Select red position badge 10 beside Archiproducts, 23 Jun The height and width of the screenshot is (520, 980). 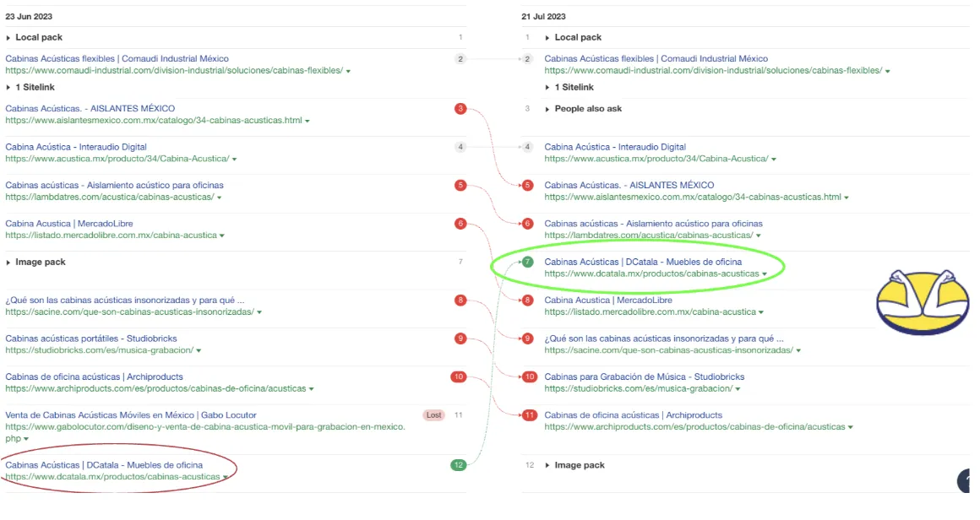[x=459, y=377]
